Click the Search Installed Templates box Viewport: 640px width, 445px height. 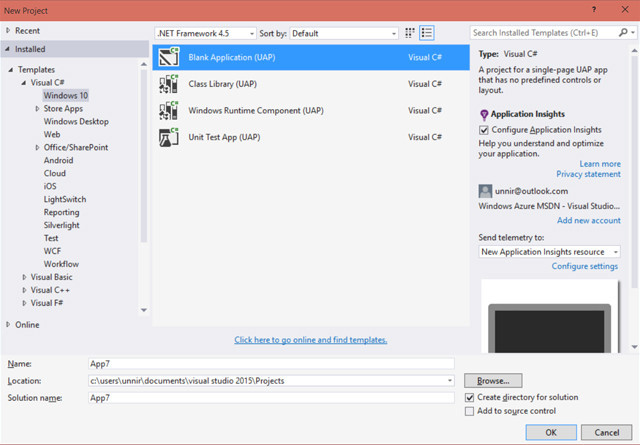[544, 33]
